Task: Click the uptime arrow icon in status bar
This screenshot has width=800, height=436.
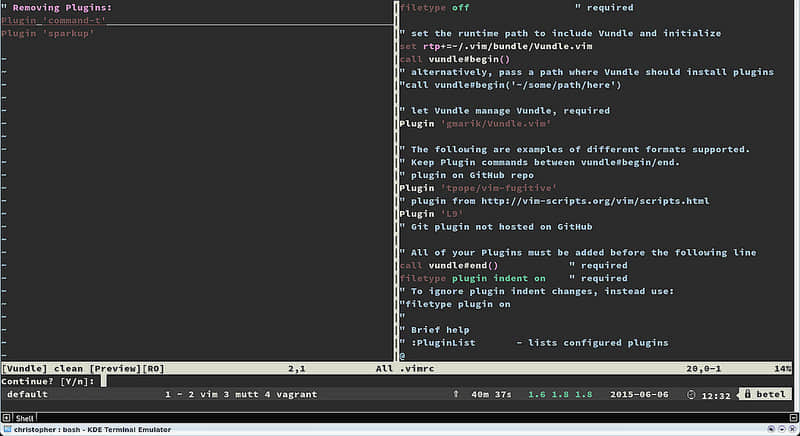Action: click(456, 394)
